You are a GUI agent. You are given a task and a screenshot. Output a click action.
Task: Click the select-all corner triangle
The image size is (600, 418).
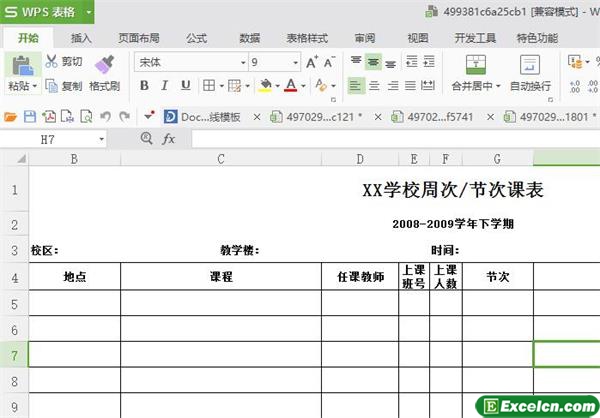click(21, 158)
